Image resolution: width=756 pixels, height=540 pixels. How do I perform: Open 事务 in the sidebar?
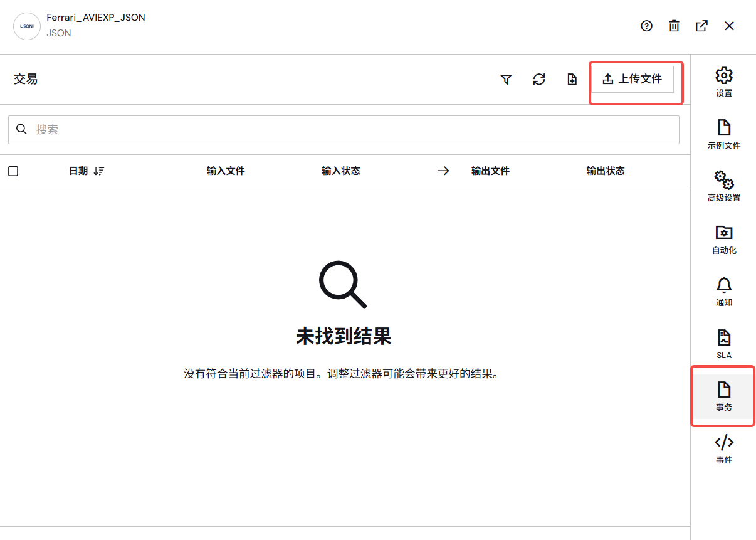pos(724,396)
